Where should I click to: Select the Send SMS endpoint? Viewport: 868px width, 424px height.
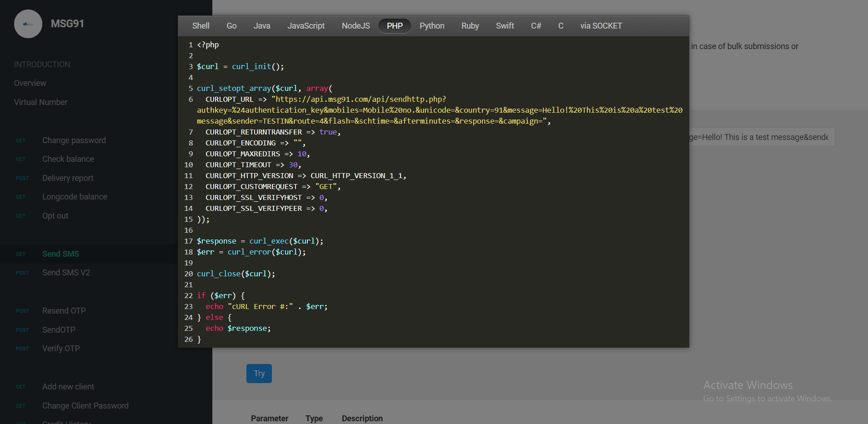click(60, 254)
